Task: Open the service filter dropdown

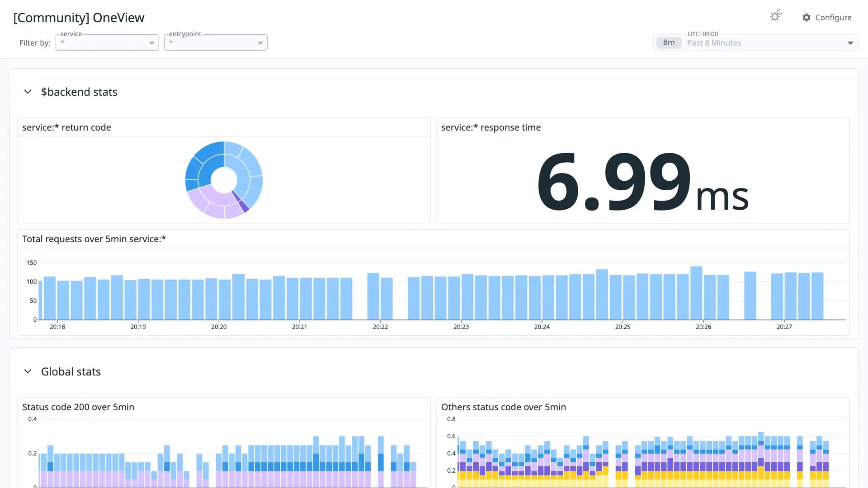Action: [107, 42]
